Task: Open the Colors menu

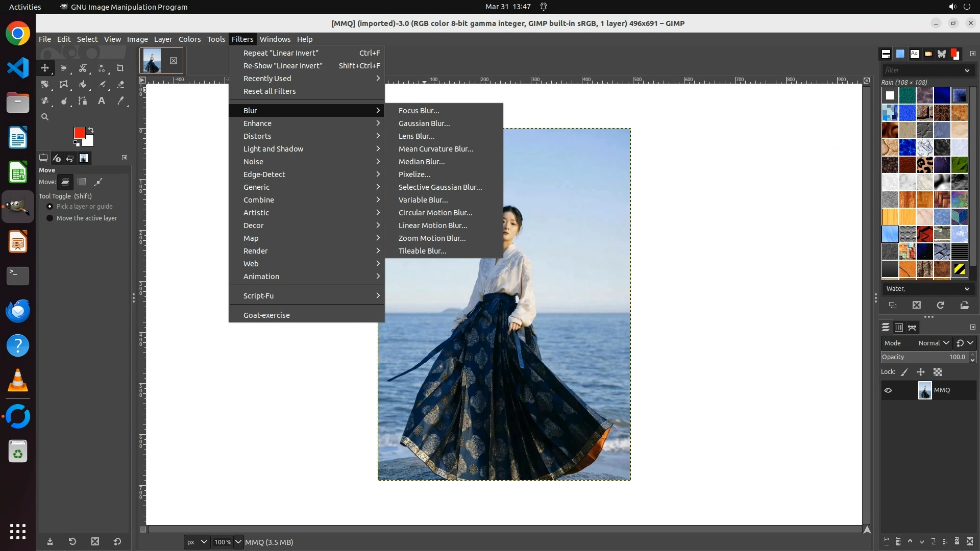Action: (189, 39)
